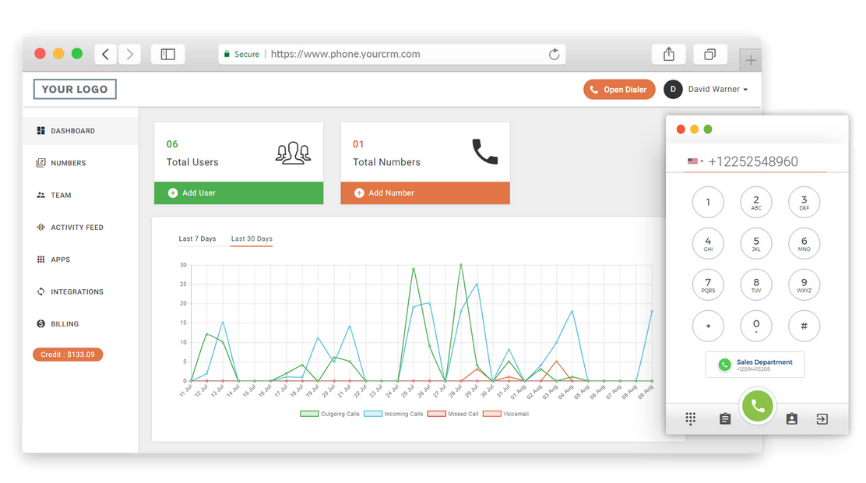Tap dialer key 9 WXYZ
Screen dimensions: 866x483
pyautogui.click(x=804, y=285)
